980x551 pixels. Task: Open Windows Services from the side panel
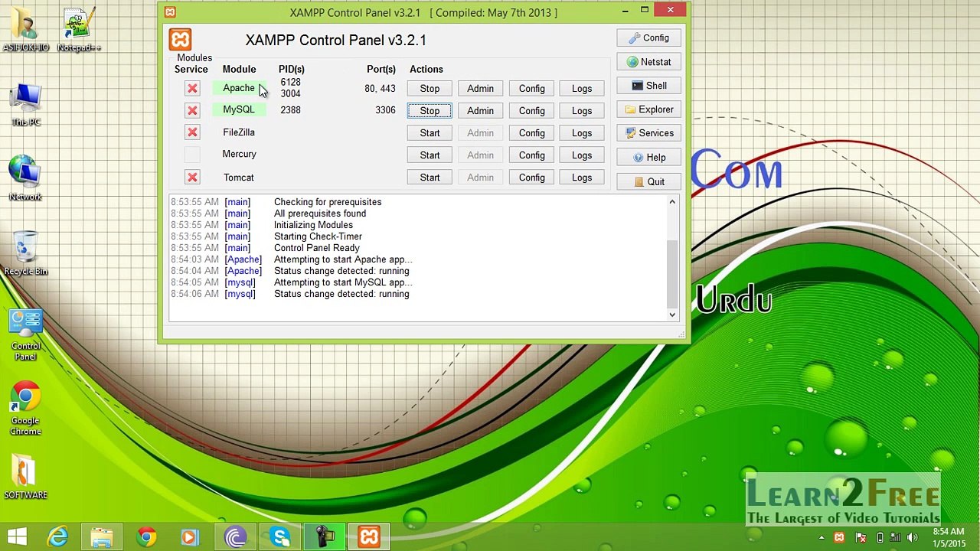click(x=648, y=133)
